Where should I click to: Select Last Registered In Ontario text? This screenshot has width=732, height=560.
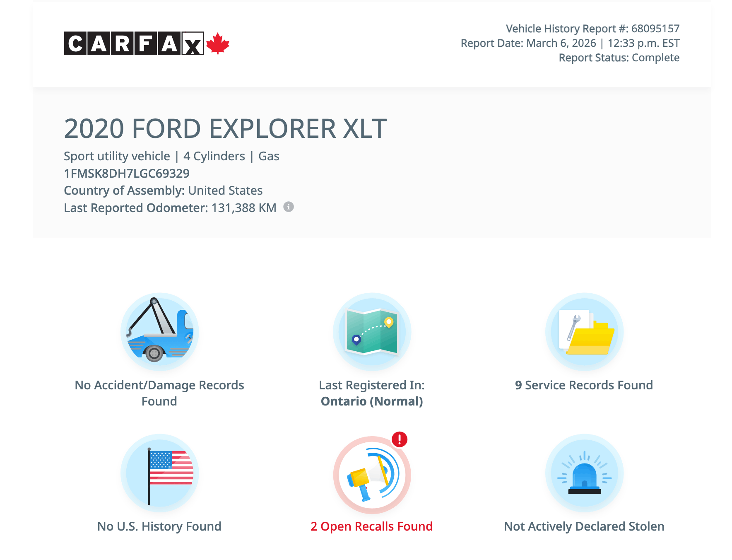pyautogui.click(x=372, y=393)
